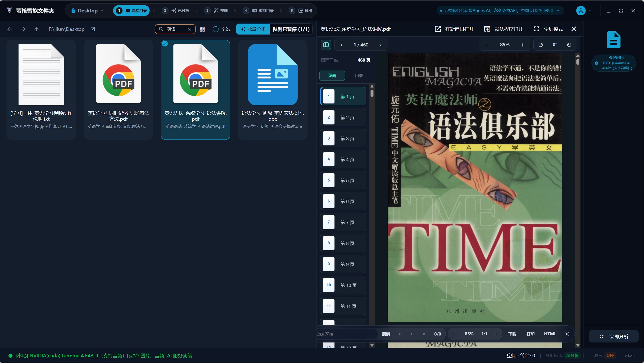
Task: Switch viewer to HTML mode
Action: tap(550, 334)
